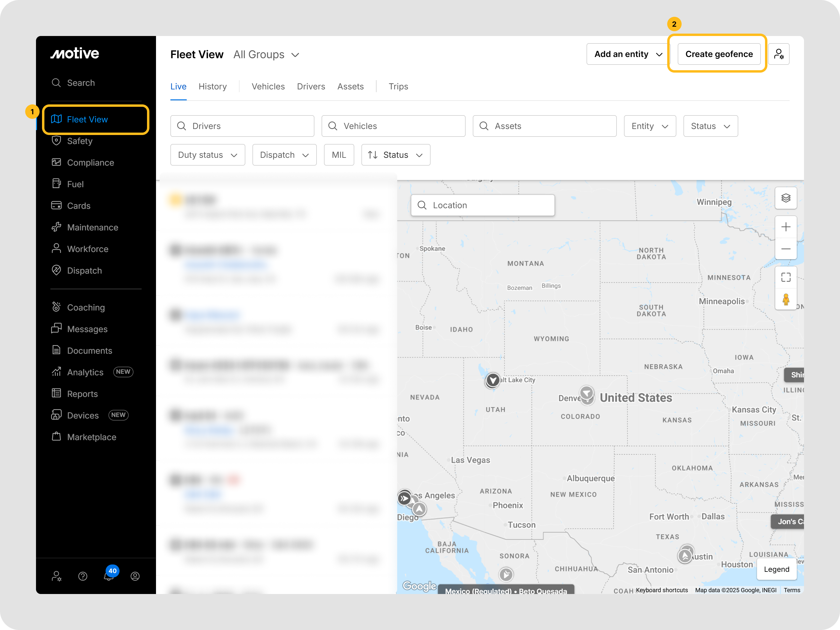Open the help question mark icon

pos(83,576)
